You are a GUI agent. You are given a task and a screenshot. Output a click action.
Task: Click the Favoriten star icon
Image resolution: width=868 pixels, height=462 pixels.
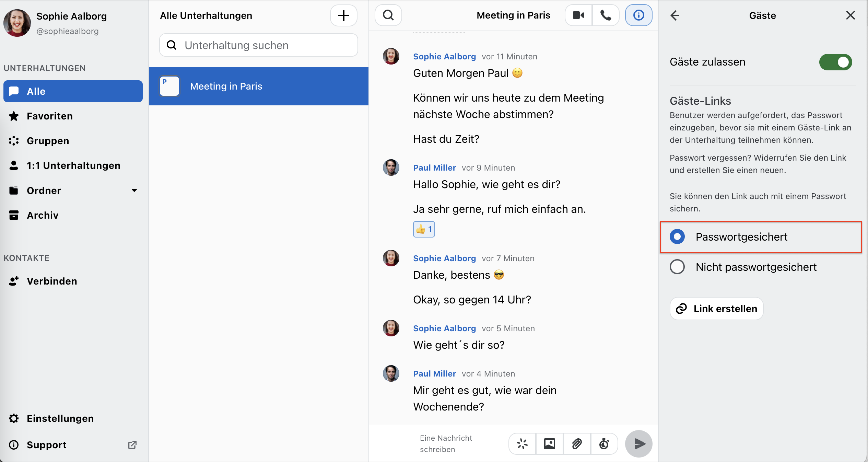[14, 116]
